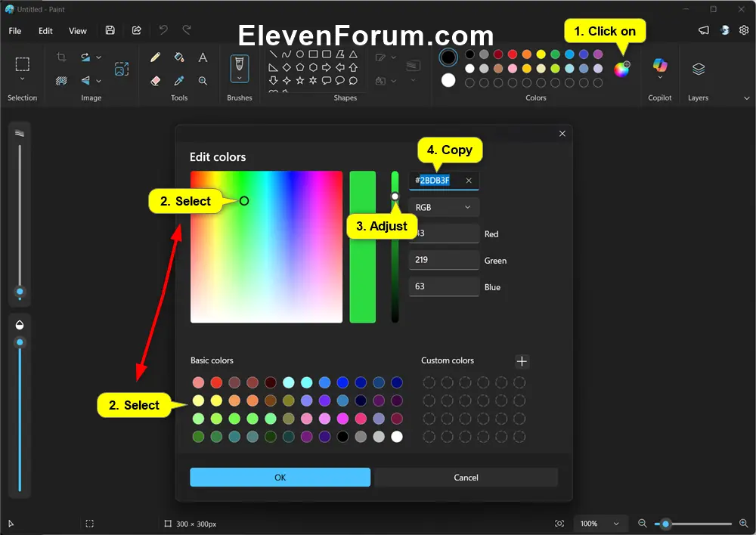Select the Color picker eyedropper tool
The width and height of the screenshot is (756, 535).
tap(179, 81)
